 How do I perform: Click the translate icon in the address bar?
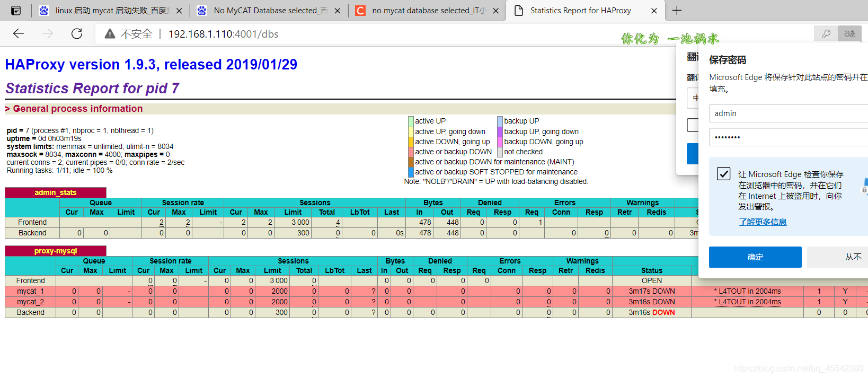pyautogui.click(x=850, y=34)
